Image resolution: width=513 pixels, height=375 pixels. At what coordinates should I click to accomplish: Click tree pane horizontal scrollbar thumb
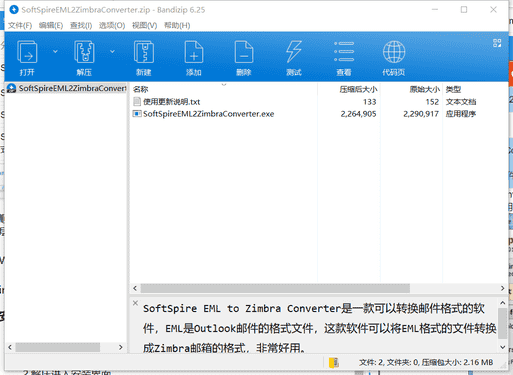point(58,347)
